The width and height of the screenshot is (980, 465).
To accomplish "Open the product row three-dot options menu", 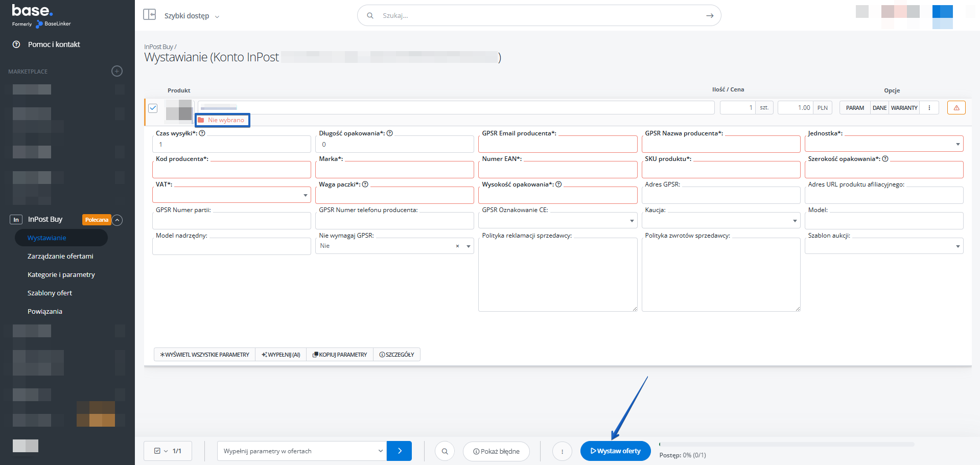I will (929, 108).
